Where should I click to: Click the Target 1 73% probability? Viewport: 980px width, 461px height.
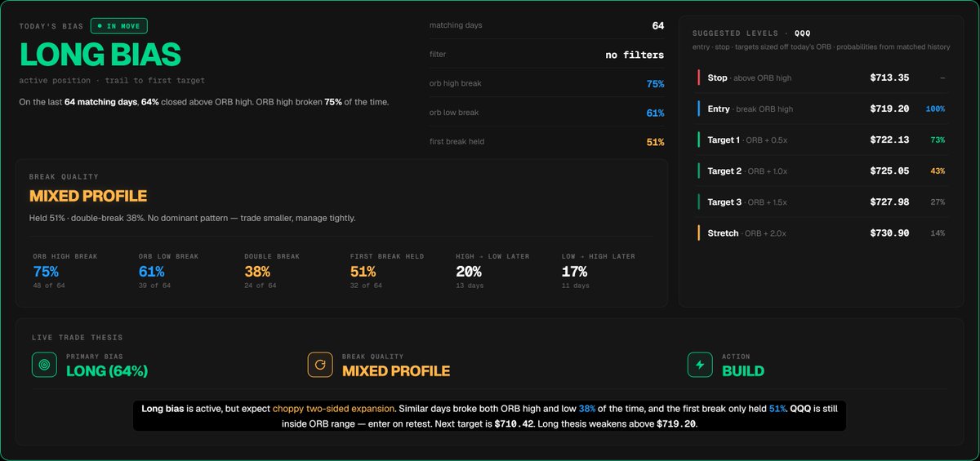(938, 140)
